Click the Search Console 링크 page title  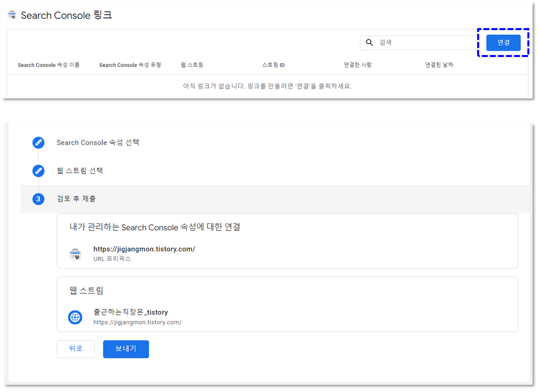click(x=66, y=15)
